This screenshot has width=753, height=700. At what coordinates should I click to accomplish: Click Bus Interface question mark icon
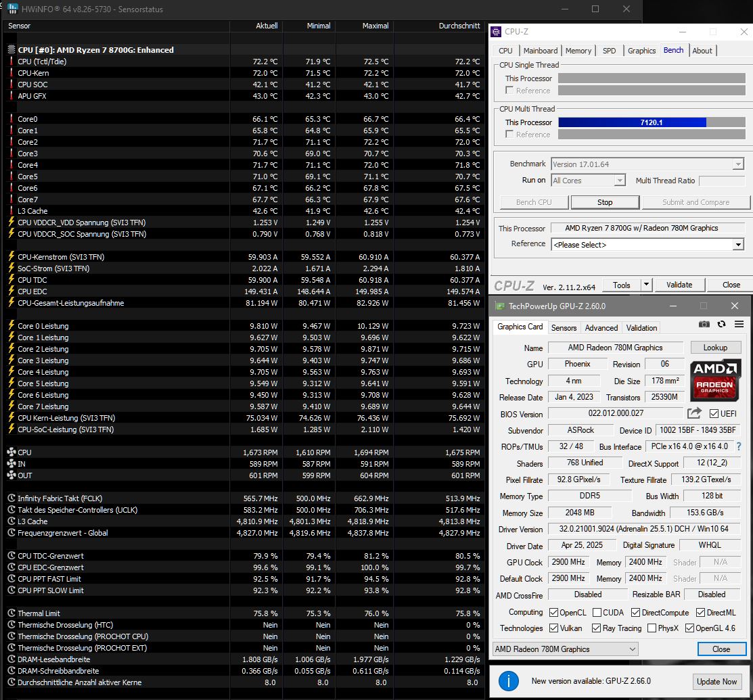pos(739,446)
